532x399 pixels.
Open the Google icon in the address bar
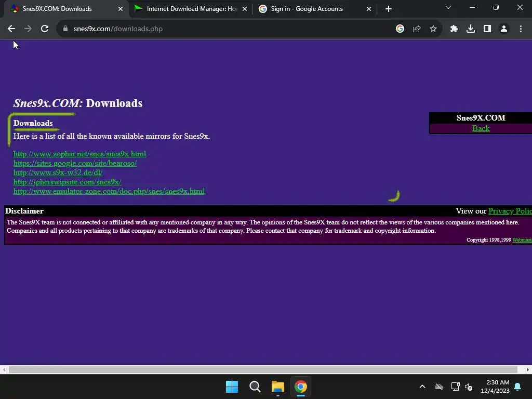(x=400, y=29)
